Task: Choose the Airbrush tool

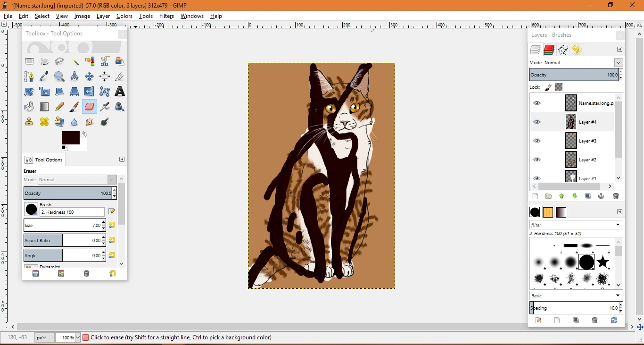Action: (105, 107)
